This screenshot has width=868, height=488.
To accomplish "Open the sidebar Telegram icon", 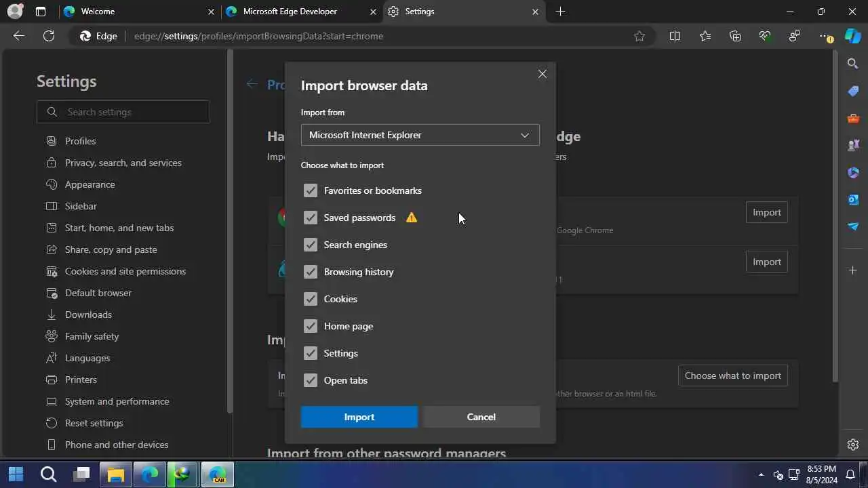I will [853, 226].
